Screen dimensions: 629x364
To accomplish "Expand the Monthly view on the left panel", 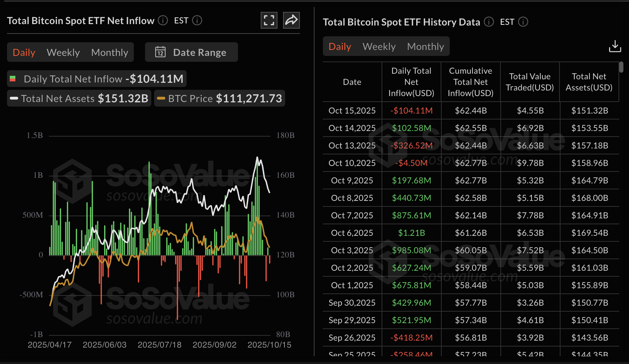I will (109, 52).
